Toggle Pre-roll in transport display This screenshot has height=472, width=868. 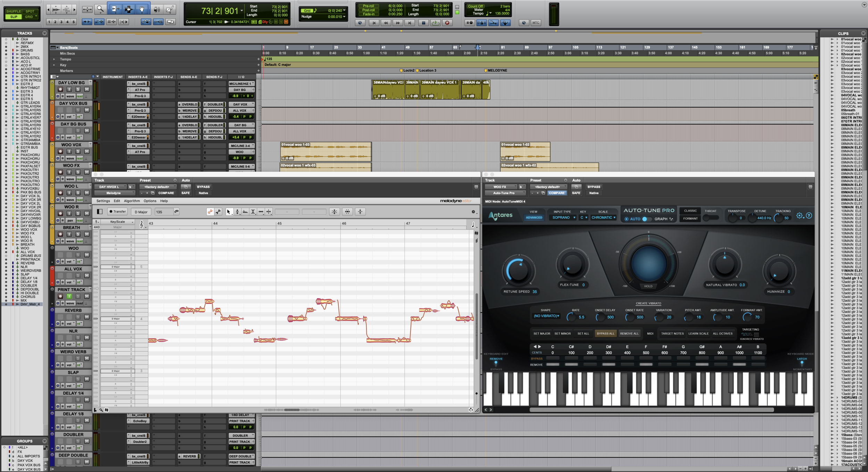coord(368,6)
